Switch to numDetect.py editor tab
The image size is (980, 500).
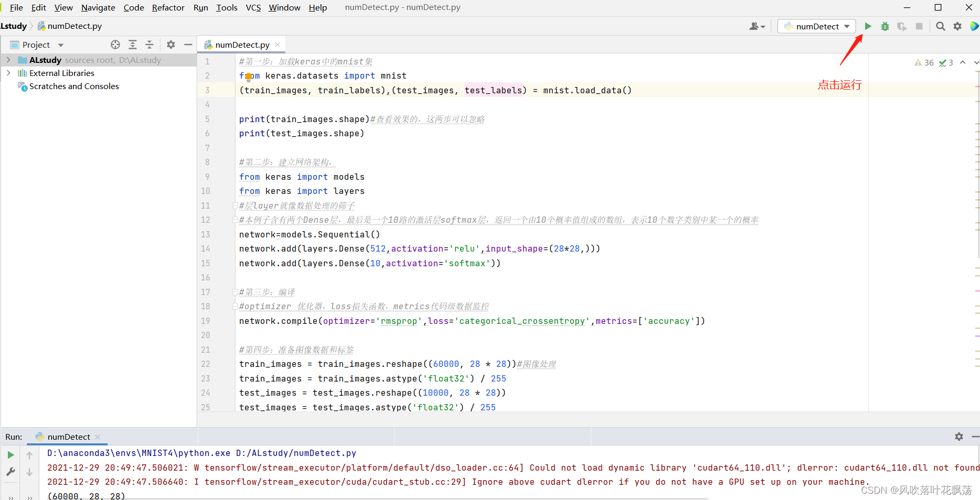tap(242, 45)
